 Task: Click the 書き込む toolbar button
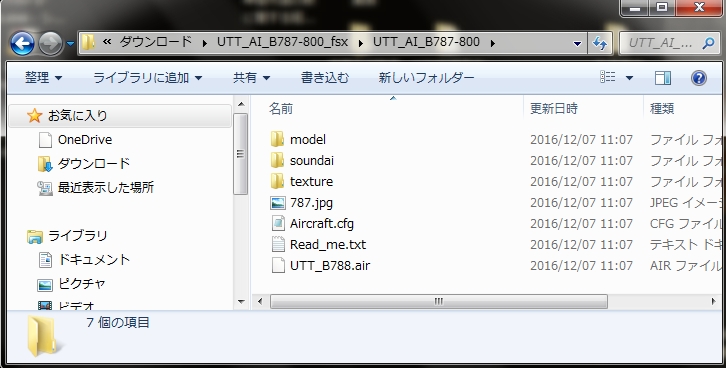[325, 78]
